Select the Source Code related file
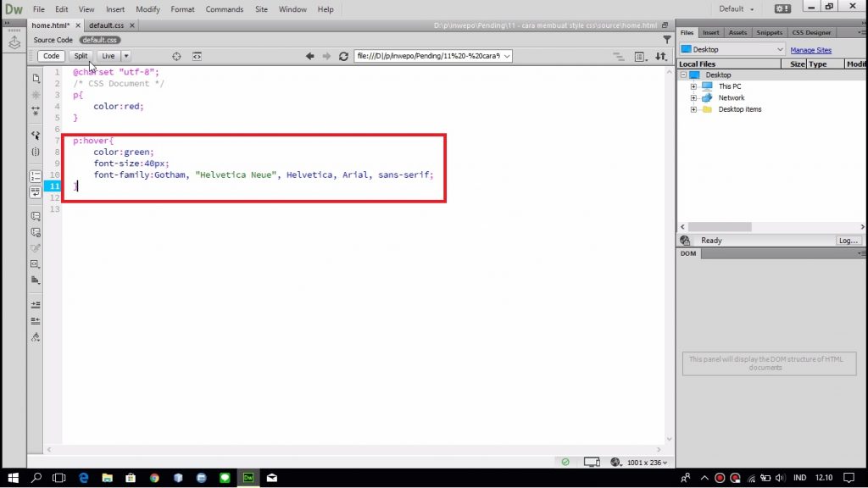This screenshot has height=488, width=868. coord(53,40)
